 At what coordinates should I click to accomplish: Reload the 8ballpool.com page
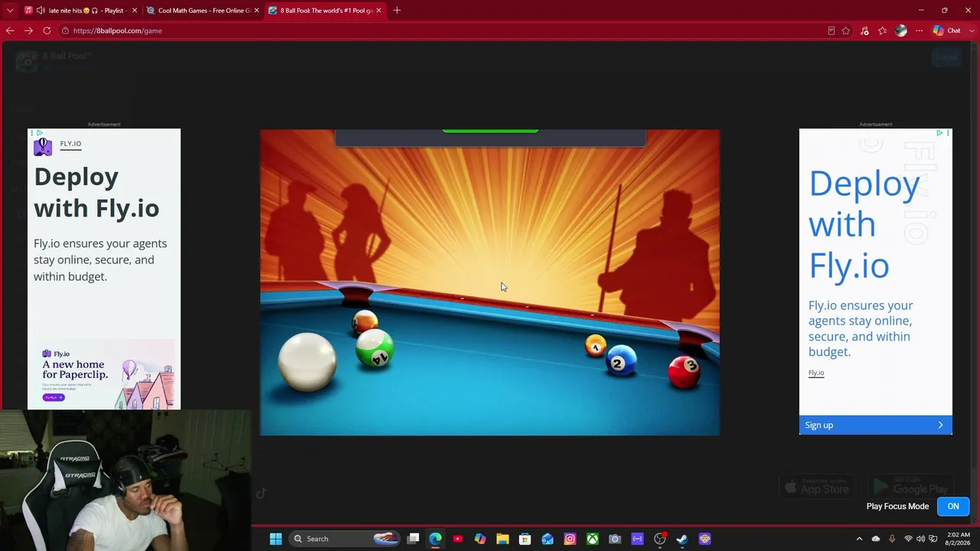[47, 31]
